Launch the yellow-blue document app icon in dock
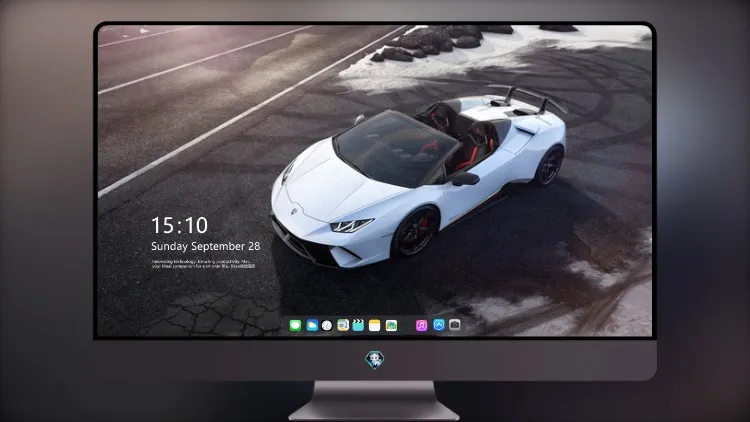The width and height of the screenshot is (750, 422). (x=343, y=326)
